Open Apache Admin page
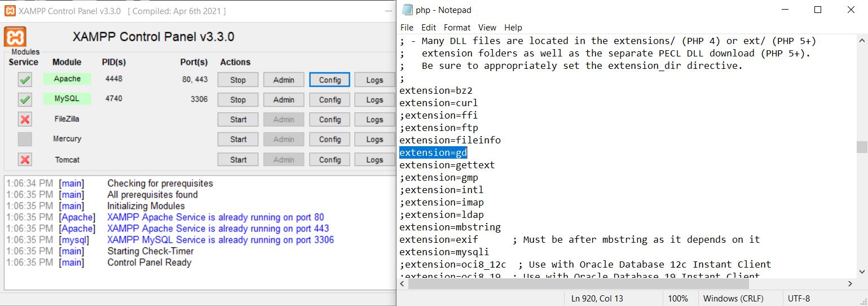This screenshot has height=306, width=868. (x=284, y=80)
